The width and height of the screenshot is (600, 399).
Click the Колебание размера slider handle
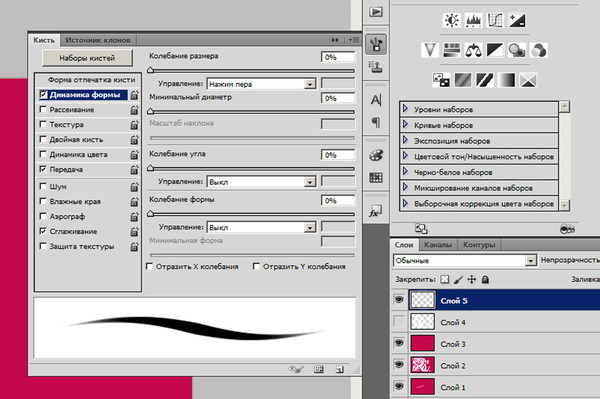[x=151, y=70]
